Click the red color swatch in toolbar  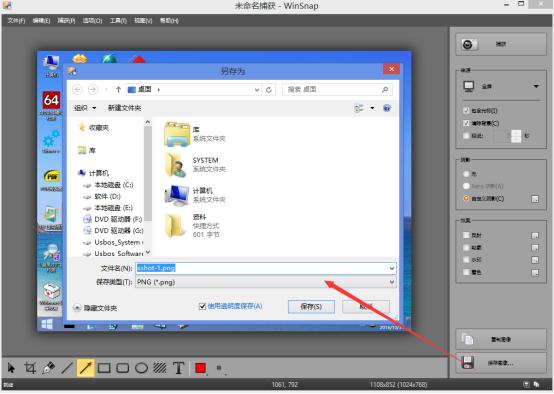point(200,368)
